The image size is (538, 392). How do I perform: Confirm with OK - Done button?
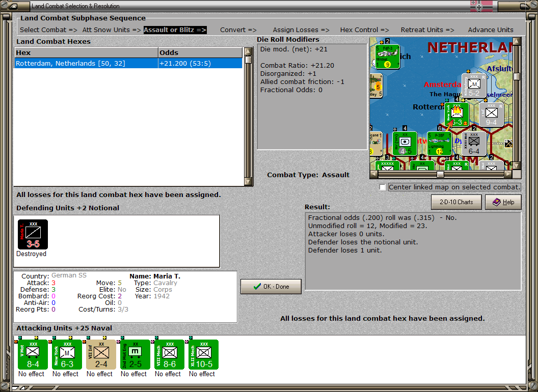(x=271, y=287)
